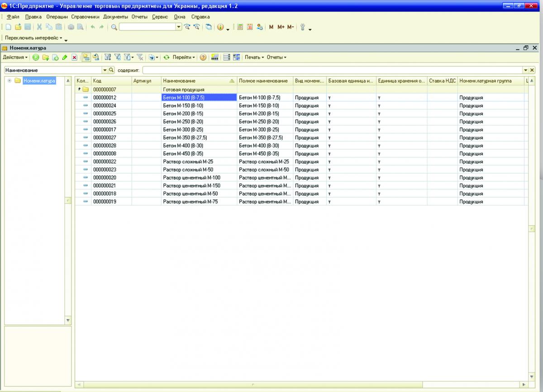Click the Paste clipboard icon

[59, 27]
